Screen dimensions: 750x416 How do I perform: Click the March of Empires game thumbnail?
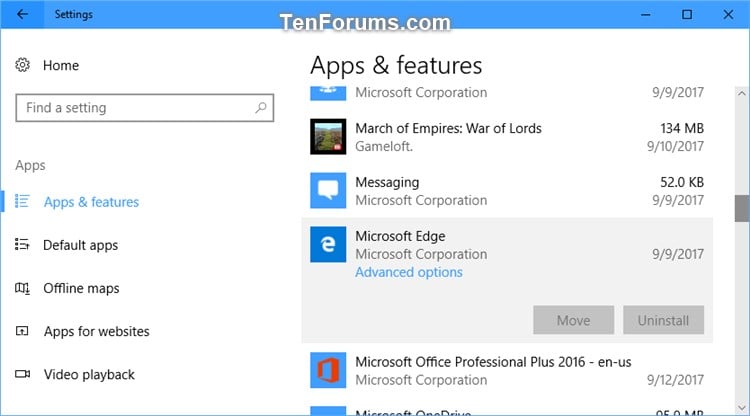point(328,137)
